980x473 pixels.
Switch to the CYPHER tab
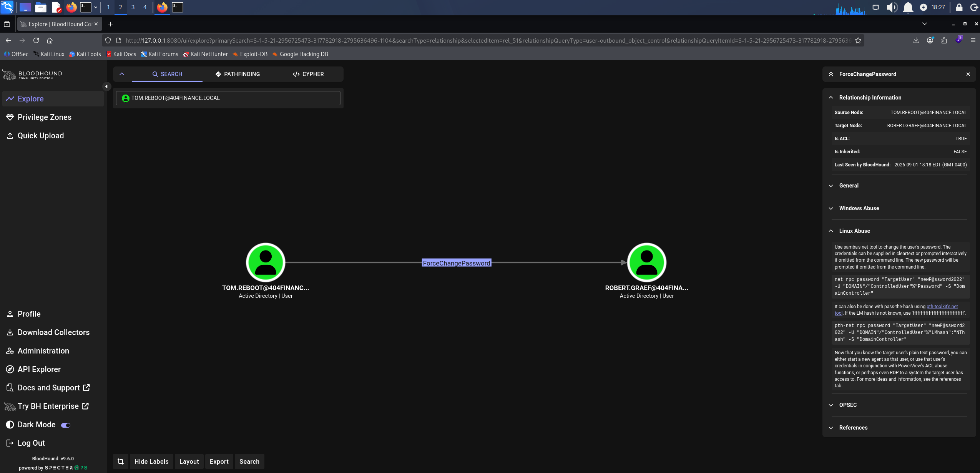click(x=308, y=74)
